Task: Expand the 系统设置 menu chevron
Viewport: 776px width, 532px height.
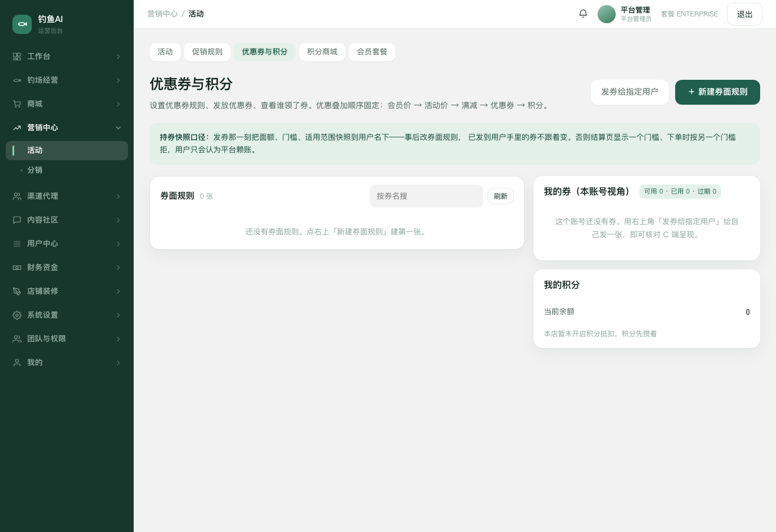Action: tap(118, 315)
